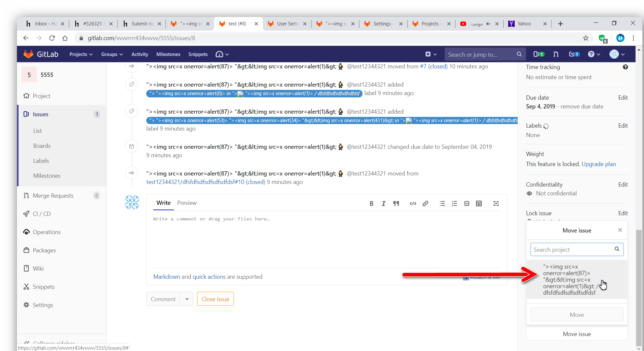
Task: Insert a quote using the toolbar icon
Action: click(396, 204)
